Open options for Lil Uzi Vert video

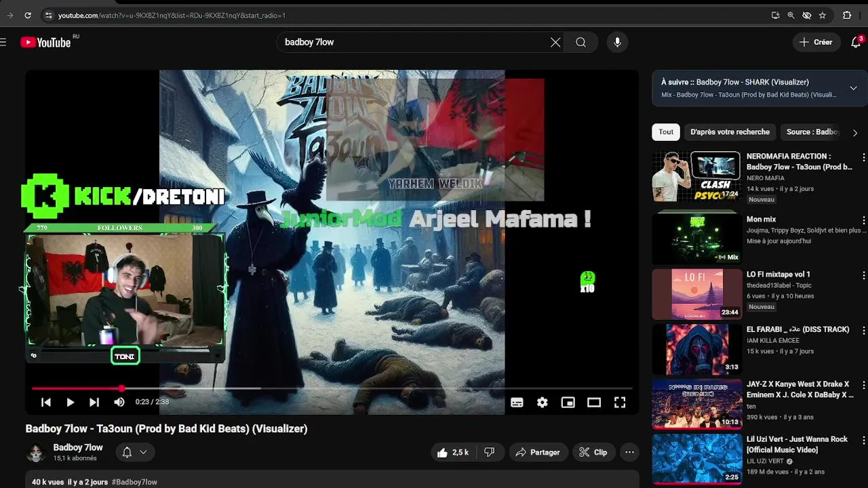[x=863, y=440]
